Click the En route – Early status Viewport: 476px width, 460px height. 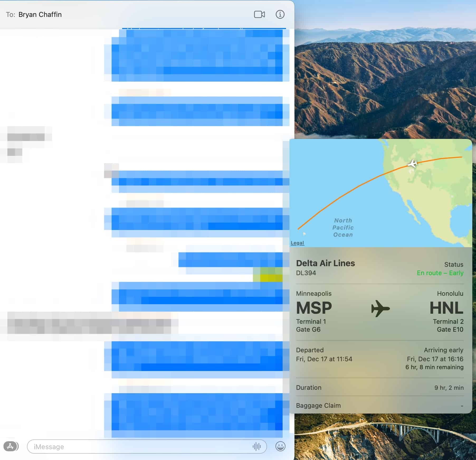440,273
